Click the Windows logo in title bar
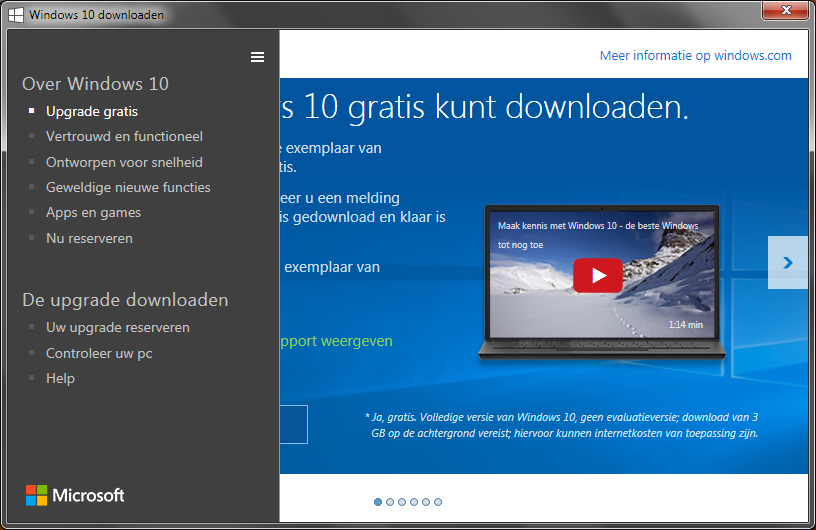This screenshot has height=530, width=816. point(16,15)
